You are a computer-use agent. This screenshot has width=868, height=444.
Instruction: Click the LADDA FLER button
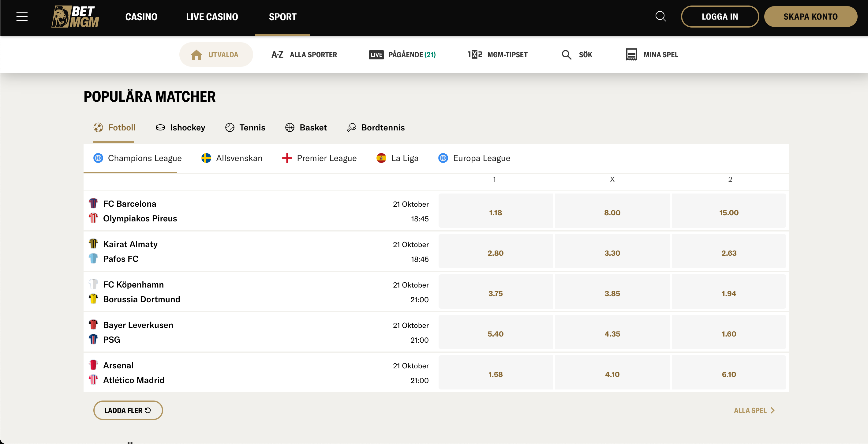tap(128, 410)
